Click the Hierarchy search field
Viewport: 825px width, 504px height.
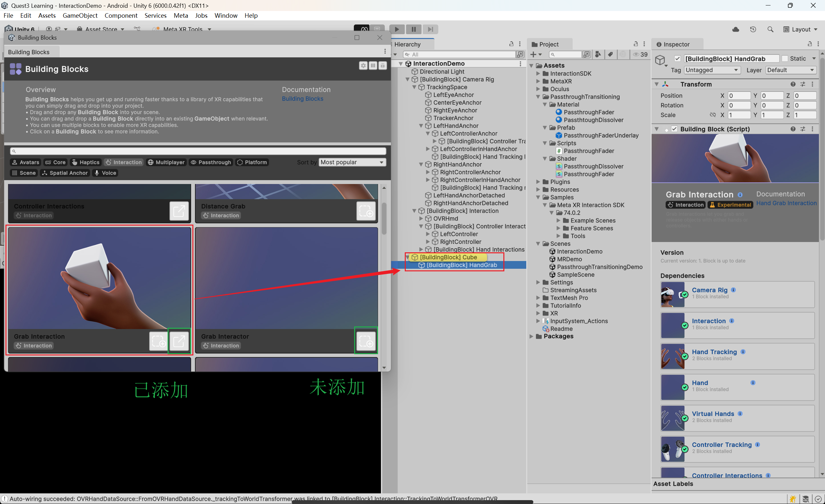point(459,54)
